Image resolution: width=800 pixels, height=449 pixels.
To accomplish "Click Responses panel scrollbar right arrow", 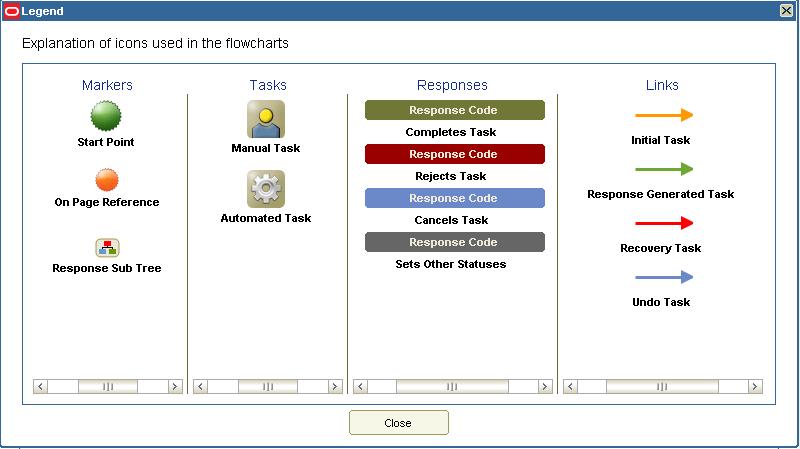I will tap(545, 386).
